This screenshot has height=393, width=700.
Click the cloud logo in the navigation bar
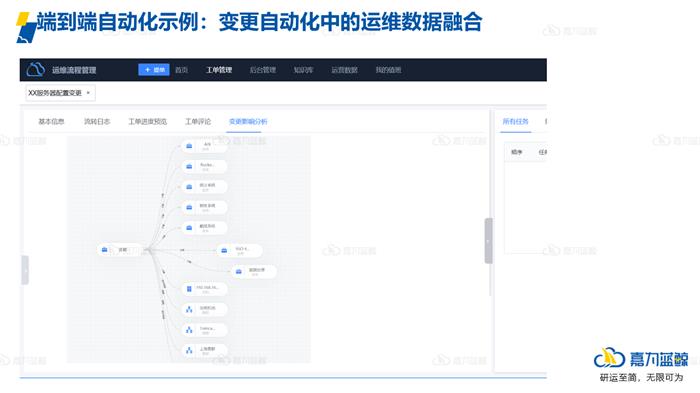point(36,70)
